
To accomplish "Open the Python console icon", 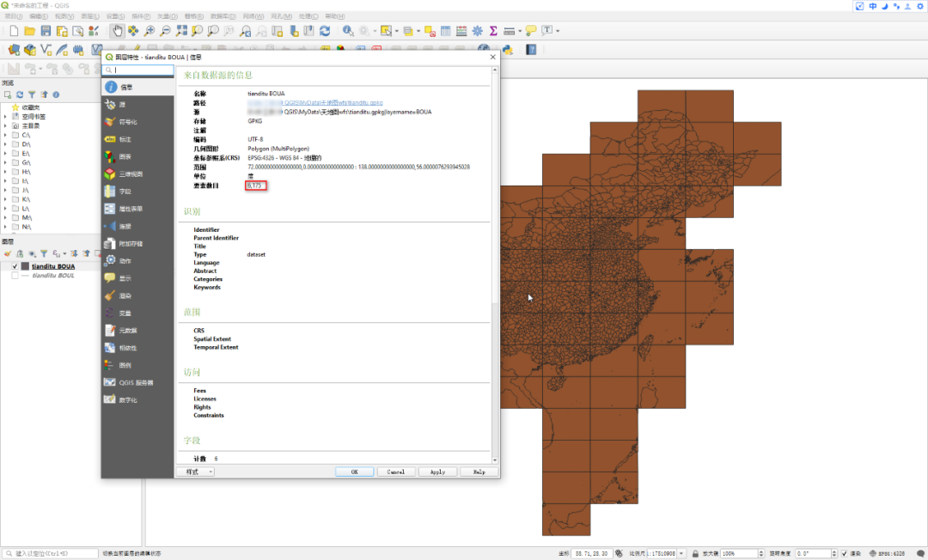I will 507,50.
